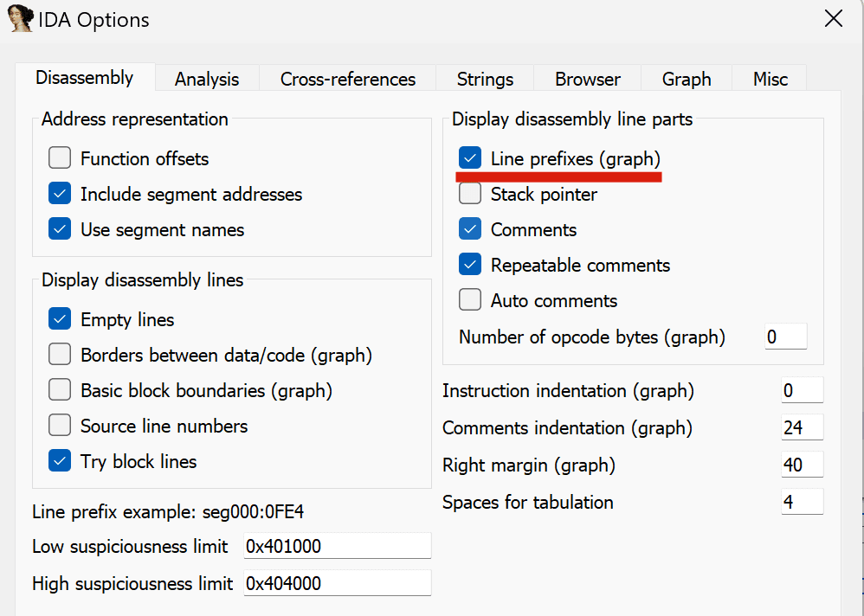Disable Repeatable comments display
864x616 pixels.
coord(470,264)
